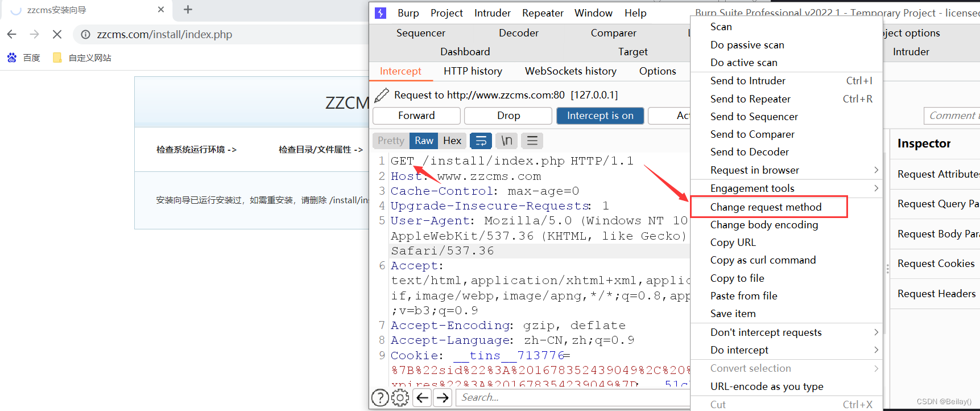Image resolution: width=980 pixels, height=411 pixels.
Task: Expand Don't intercept requests submenu
Action: 787,332
